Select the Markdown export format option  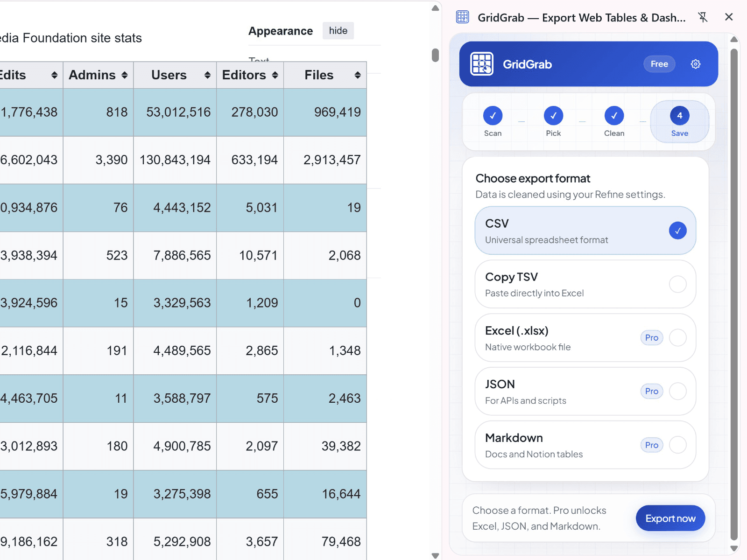pyautogui.click(x=585, y=445)
